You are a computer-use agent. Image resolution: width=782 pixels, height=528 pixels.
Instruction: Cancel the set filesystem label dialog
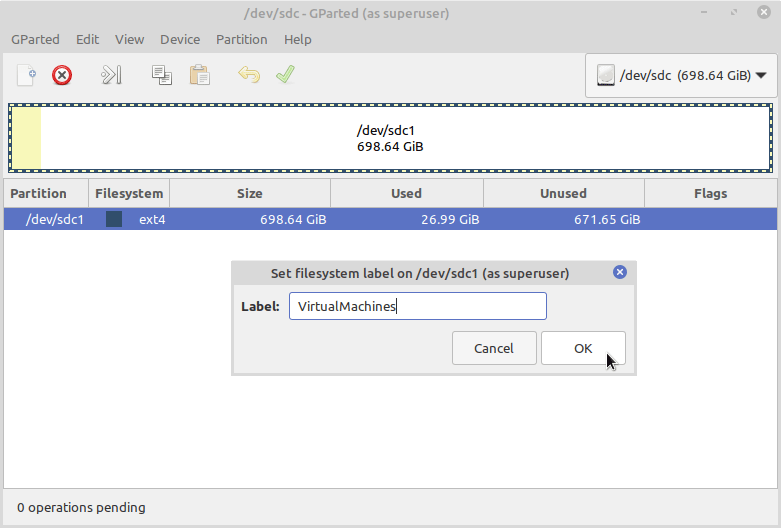point(494,348)
